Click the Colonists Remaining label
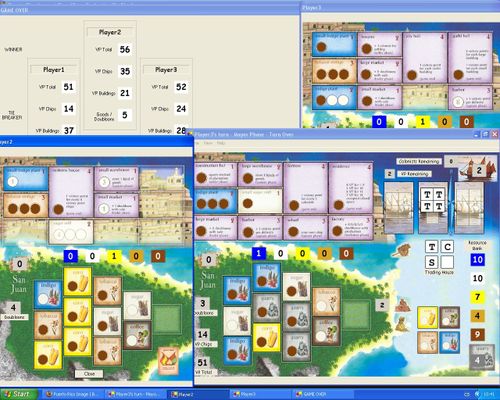500x400 pixels. tap(419, 161)
